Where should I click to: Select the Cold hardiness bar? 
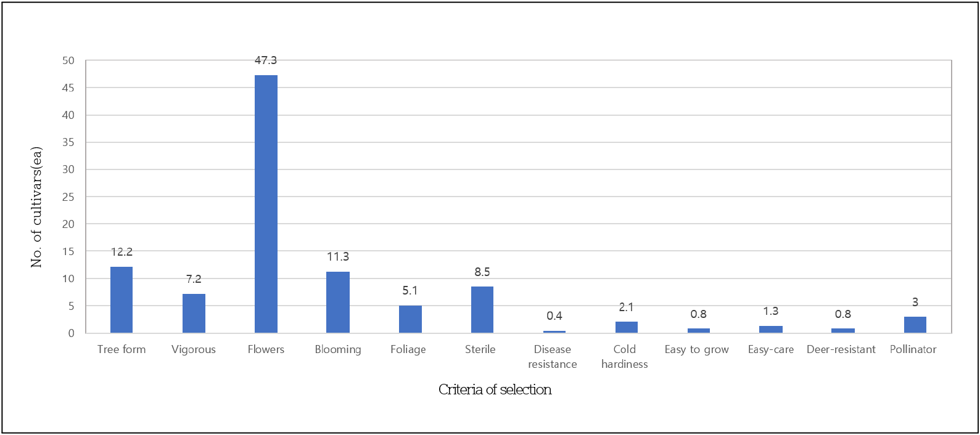tap(627, 327)
